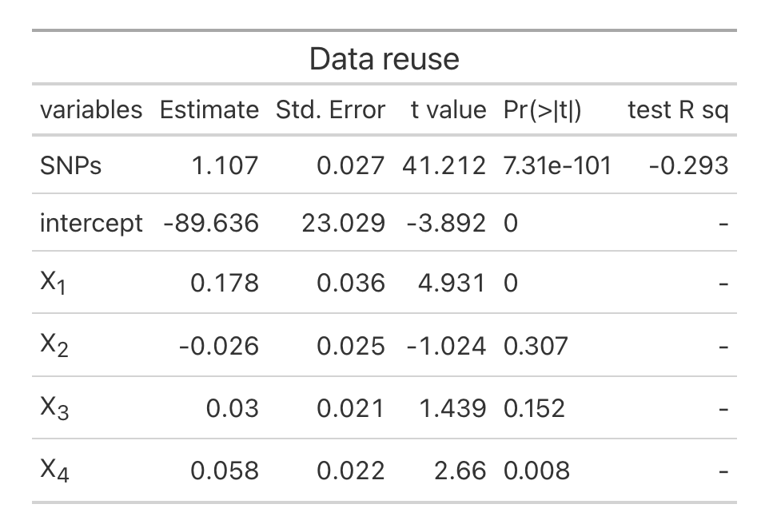Click the SNPs estimate value 1.107
This screenshot has width=769, height=532.
225,165
